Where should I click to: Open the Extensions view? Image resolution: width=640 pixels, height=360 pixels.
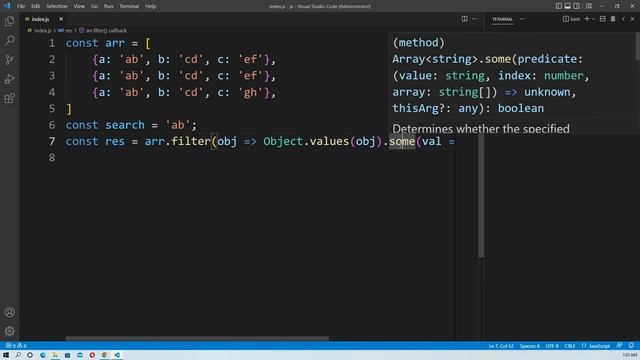(x=9, y=98)
